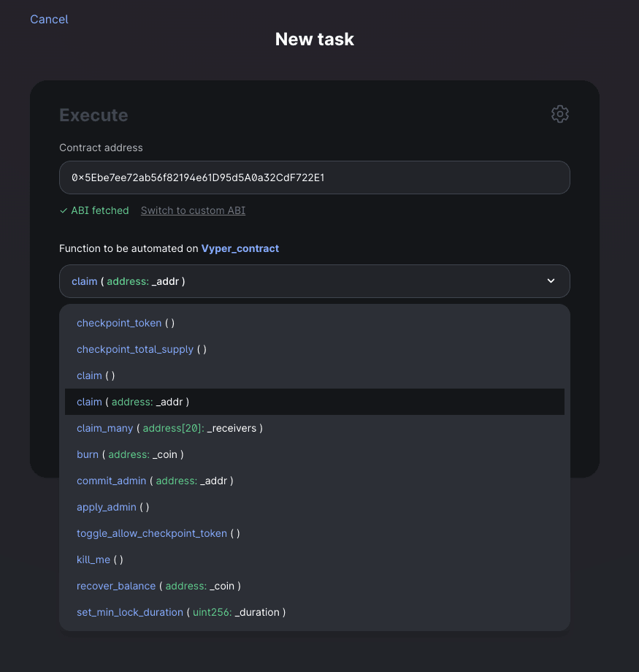This screenshot has height=672, width=639.
Task: Select claim ( address: _addr ) option in list
Action: [x=315, y=402]
